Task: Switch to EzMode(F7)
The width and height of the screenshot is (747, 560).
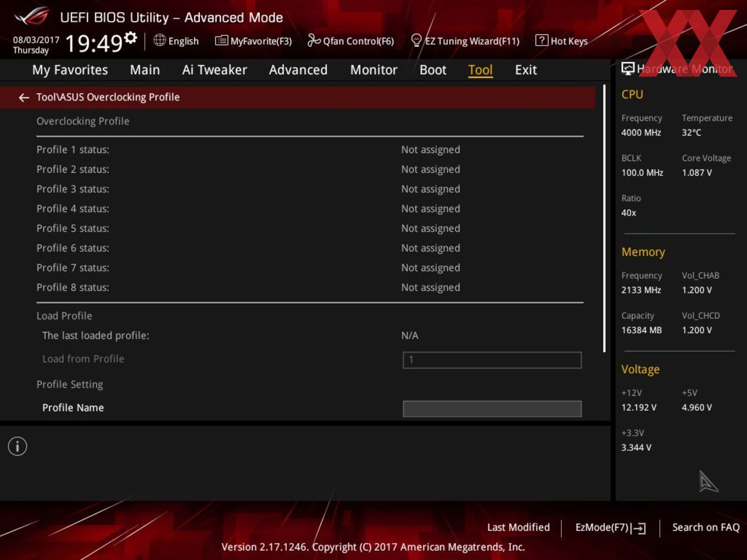Action: coord(610,528)
